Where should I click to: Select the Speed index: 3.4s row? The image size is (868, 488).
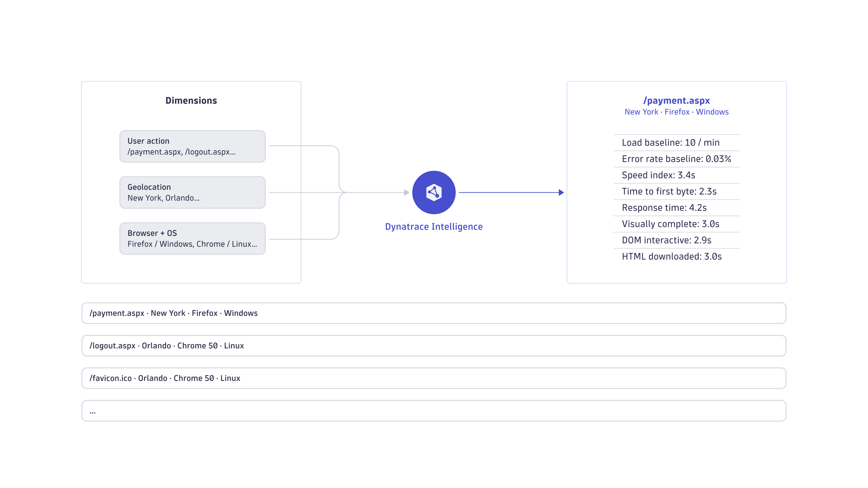[676, 175]
